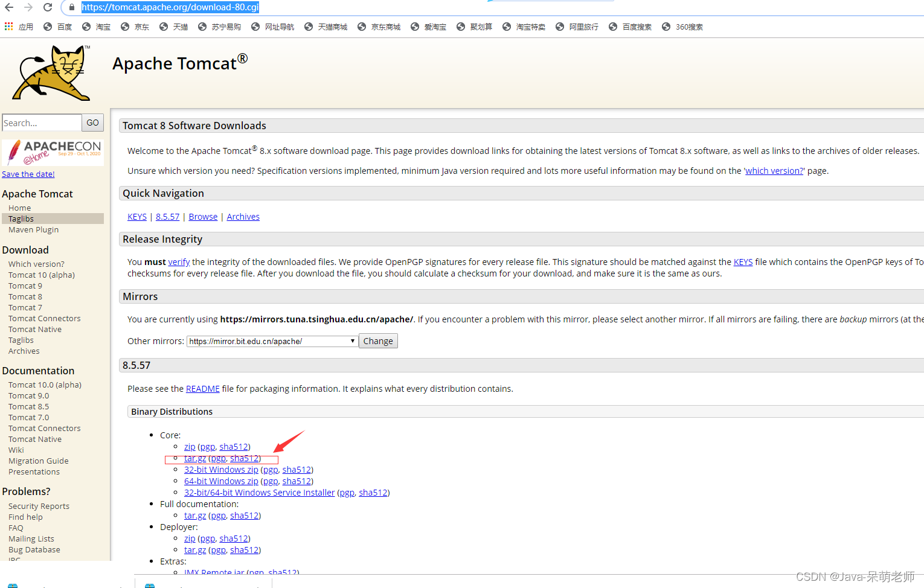This screenshot has height=588, width=924.
Task: Open KEYS link in Release Integrity paragraph
Action: (x=743, y=262)
